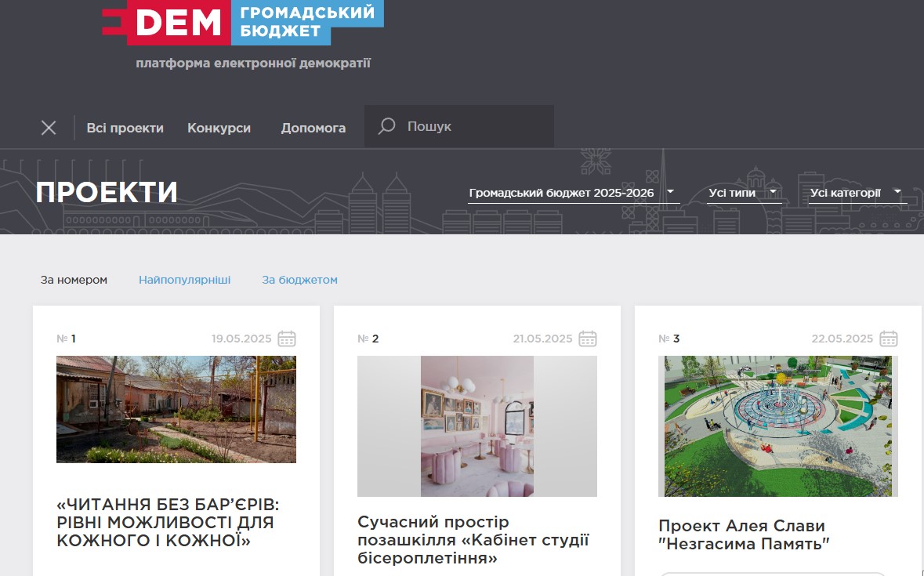Close the menu with the X icon
The image size is (924, 576).
click(49, 128)
